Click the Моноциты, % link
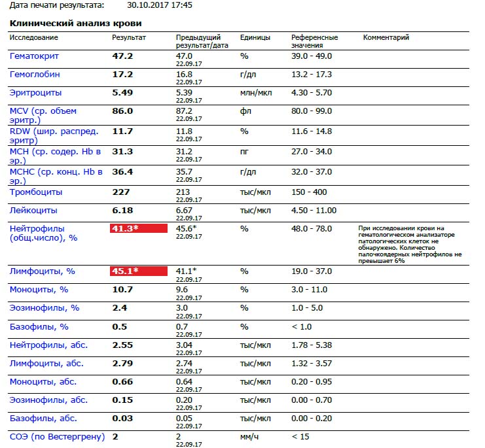The width and height of the screenshot is (485, 448). (x=39, y=290)
